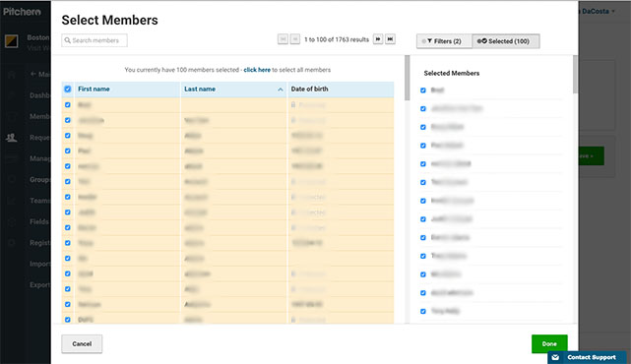This screenshot has height=364, width=631.
Task: Go to the next results page
Action: [x=378, y=39]
